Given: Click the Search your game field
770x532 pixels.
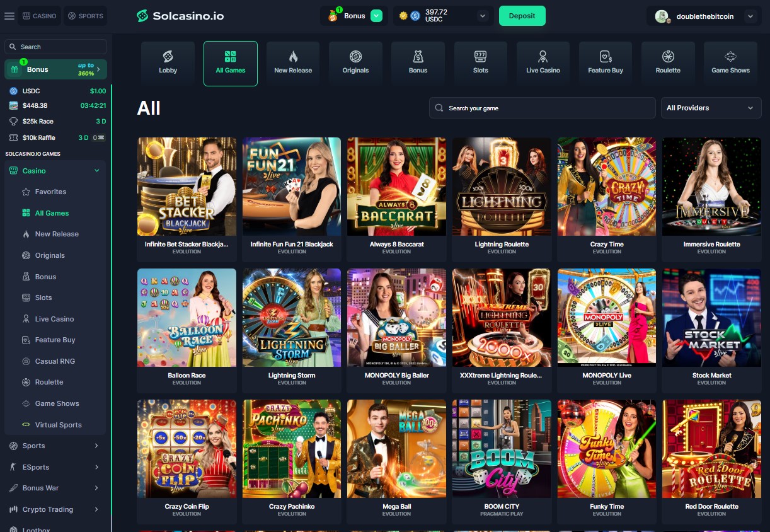Looking at the screenshot, I should [x=543, y=108].
